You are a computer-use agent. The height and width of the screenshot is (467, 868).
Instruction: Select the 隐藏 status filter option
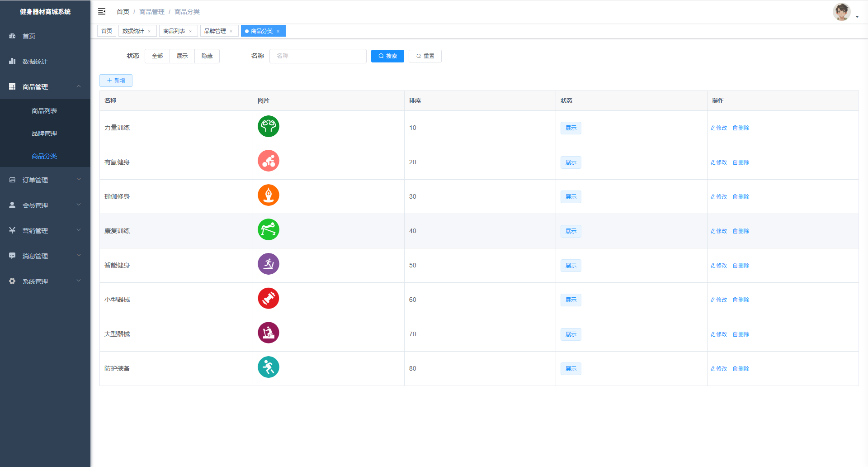[207, 56]
